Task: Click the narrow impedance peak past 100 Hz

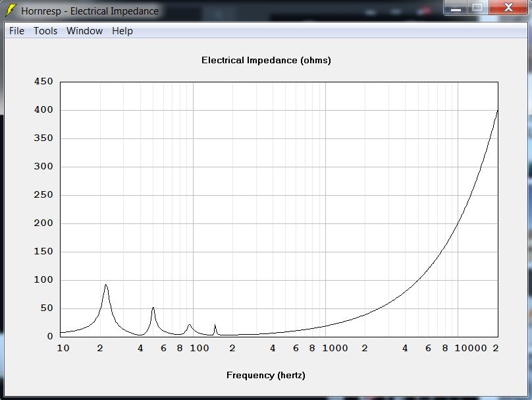Action: [215, 326]
